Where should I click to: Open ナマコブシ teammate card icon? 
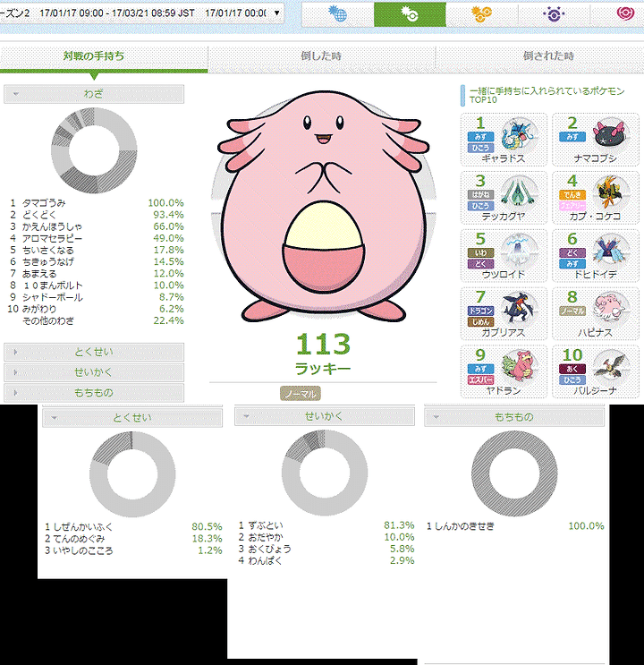point(611,136)
